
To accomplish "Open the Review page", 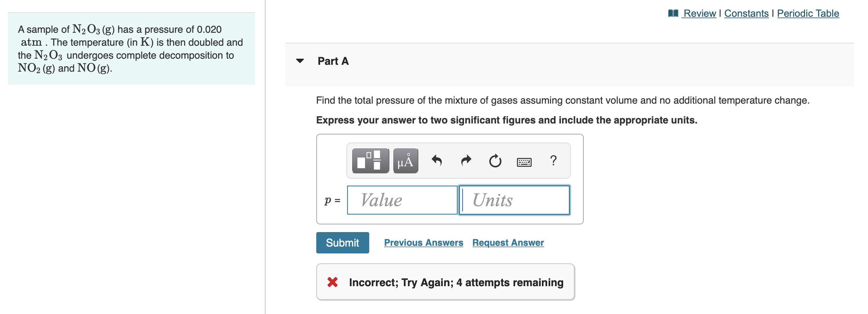I will 700,13.
